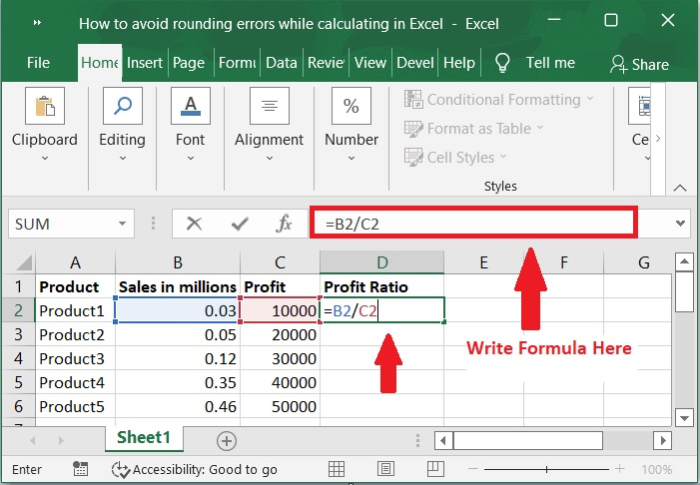The image size is (700, 485).
Task: Expand the Number group chevron
Action: [x=351, y=158]
